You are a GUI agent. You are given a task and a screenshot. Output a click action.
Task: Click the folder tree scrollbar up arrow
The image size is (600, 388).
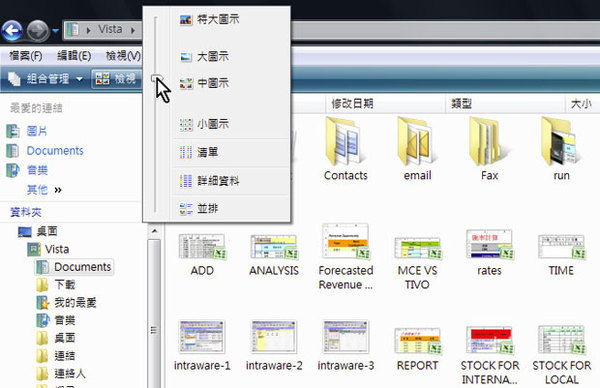point(154,231)
